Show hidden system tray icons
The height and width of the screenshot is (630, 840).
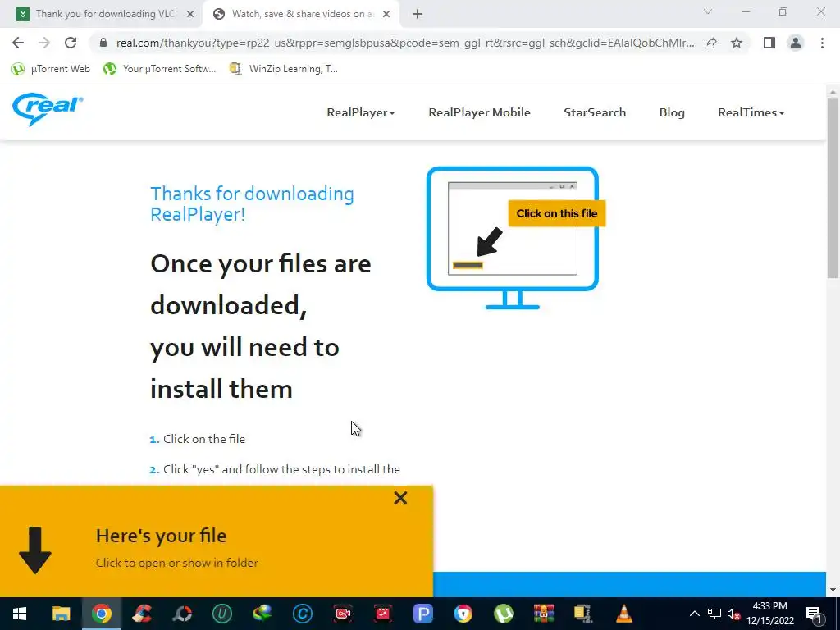click(x=694, y=614)
